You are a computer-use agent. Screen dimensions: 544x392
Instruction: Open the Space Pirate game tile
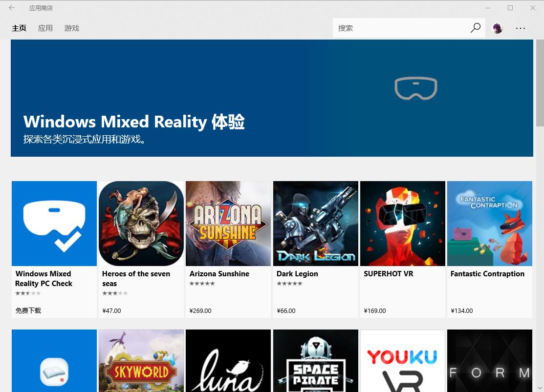click(316, 361)
